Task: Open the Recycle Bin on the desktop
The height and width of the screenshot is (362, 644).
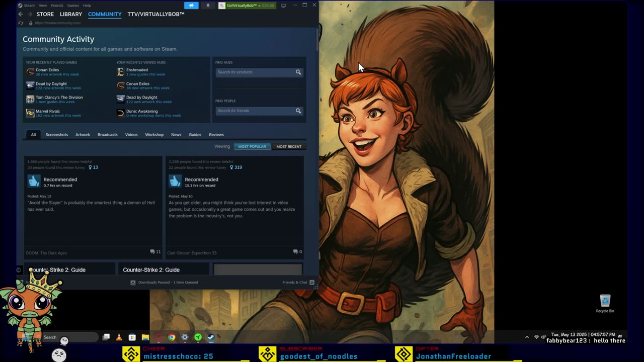Action: pyautogui.click(x=605, y=304)
